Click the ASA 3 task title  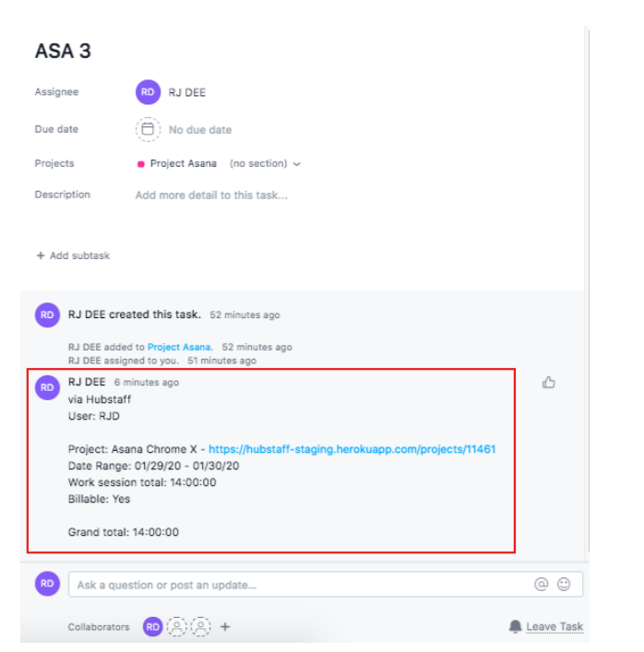[x=63, y=52]
